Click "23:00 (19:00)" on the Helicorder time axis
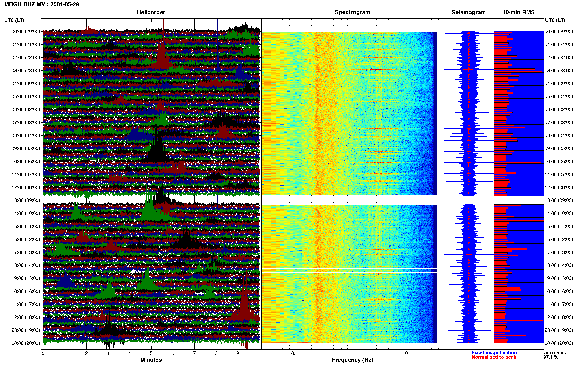This screenshot has width=588, height=368. (26, 330)
